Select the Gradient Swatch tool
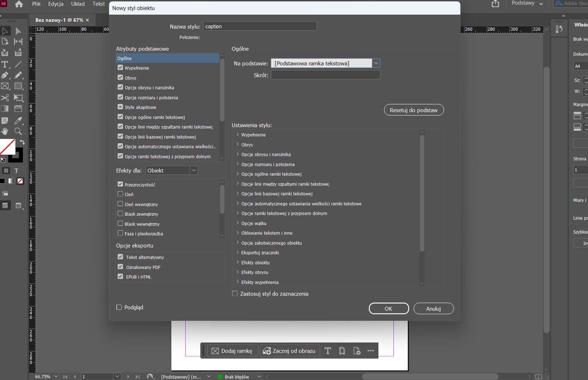588x380 pixels. point(5,109)
